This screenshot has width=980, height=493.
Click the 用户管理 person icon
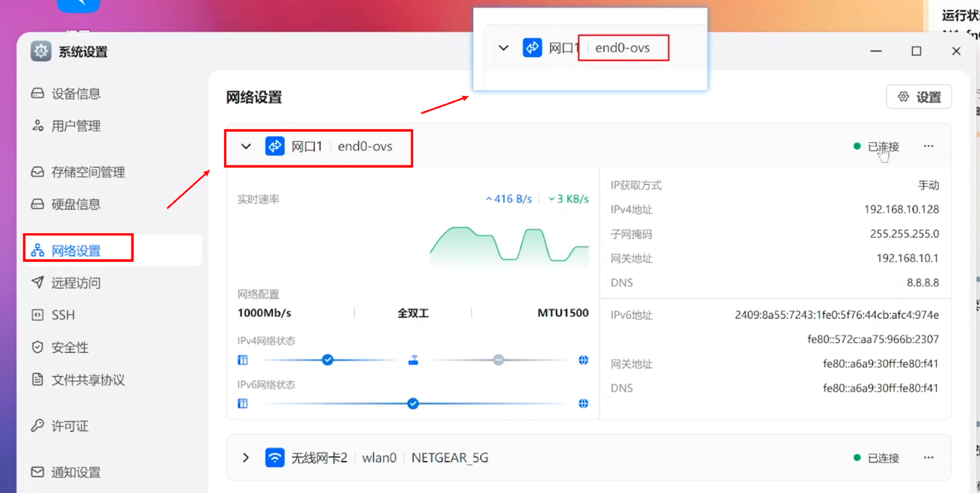[x=37, y=126]
